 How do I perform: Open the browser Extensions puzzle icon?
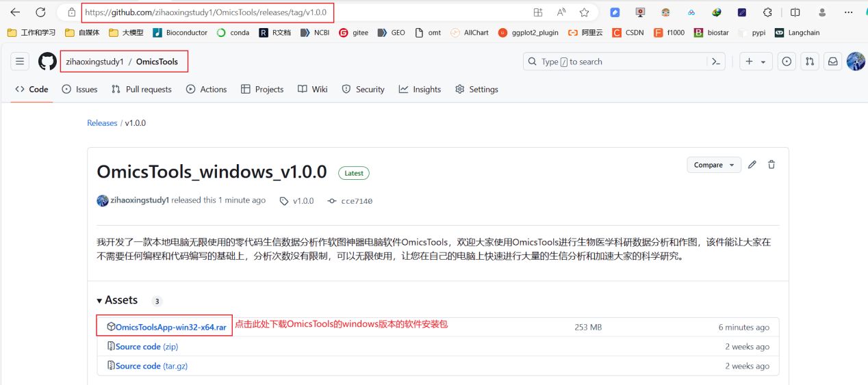tap(767, 12)
